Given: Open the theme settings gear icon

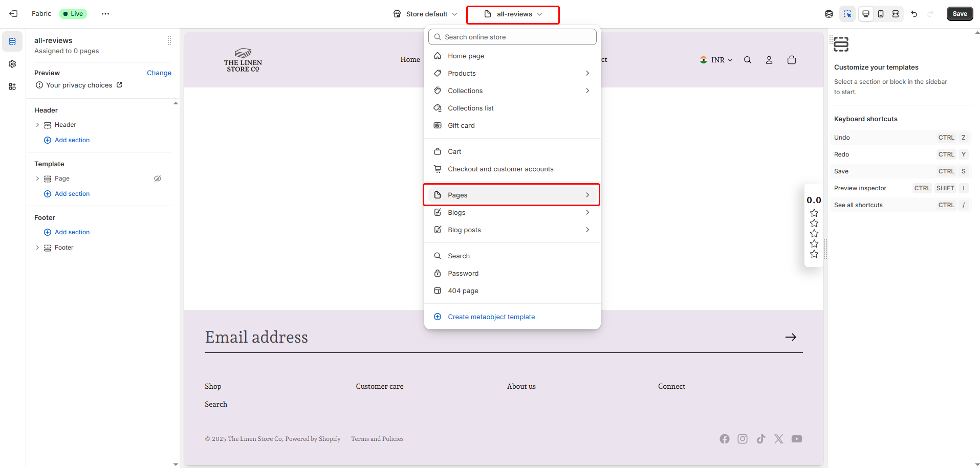Looking at the screenshot, I should coord(12,64).
